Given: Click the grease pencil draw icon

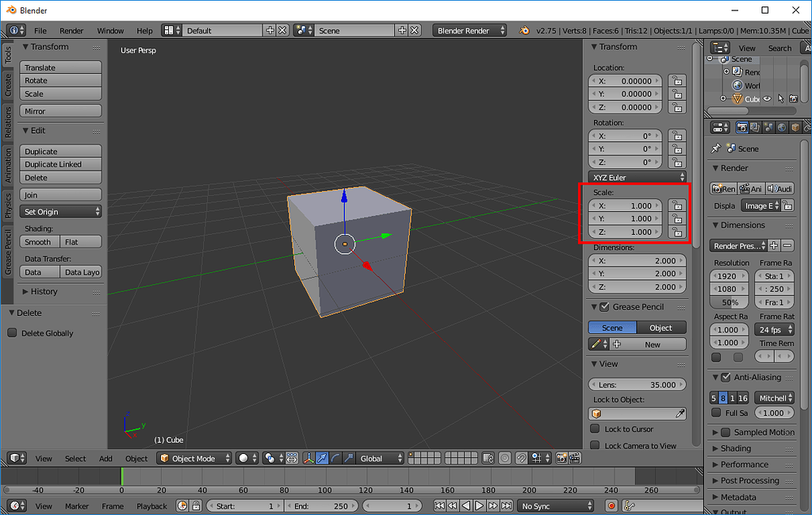Looking at the screenshot, I should [599, 344].
